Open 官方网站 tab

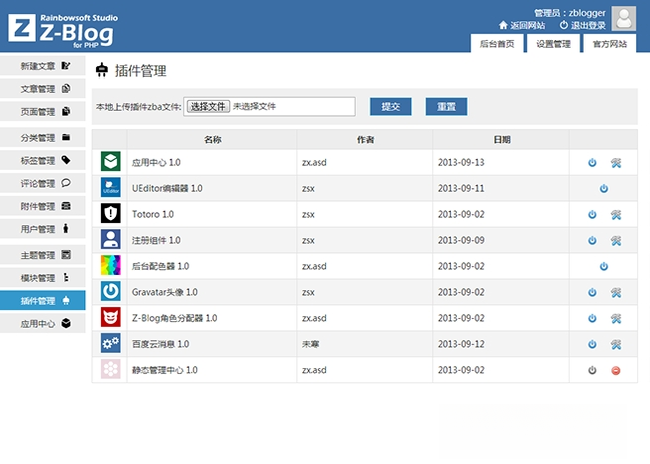click(609, 44)
